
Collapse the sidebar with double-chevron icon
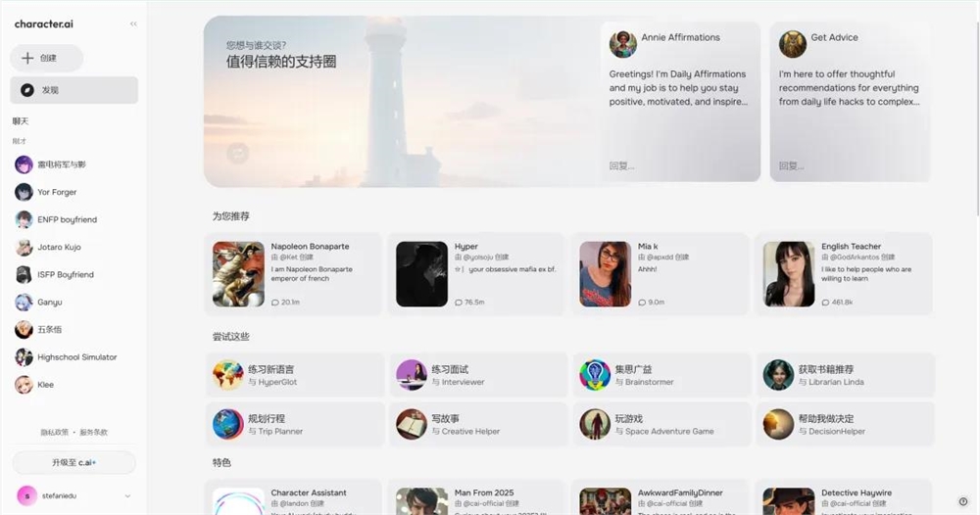[133, 23]
